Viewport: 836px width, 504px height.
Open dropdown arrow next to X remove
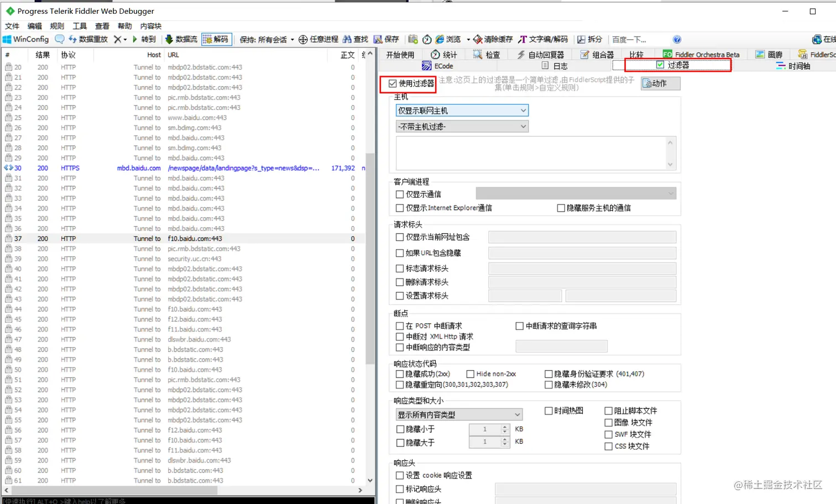tap(126, 40)
